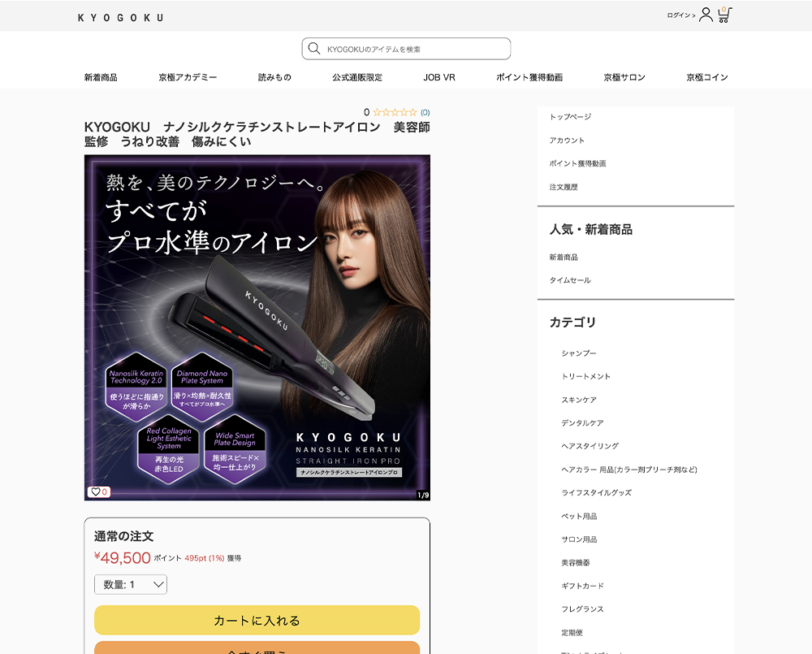Select ギフトカード category

click(x=582, y=586)
